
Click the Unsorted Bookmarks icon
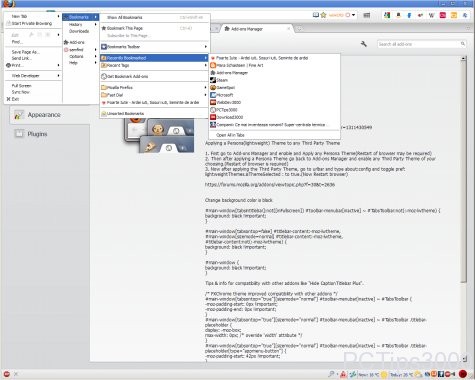(104, 113)
